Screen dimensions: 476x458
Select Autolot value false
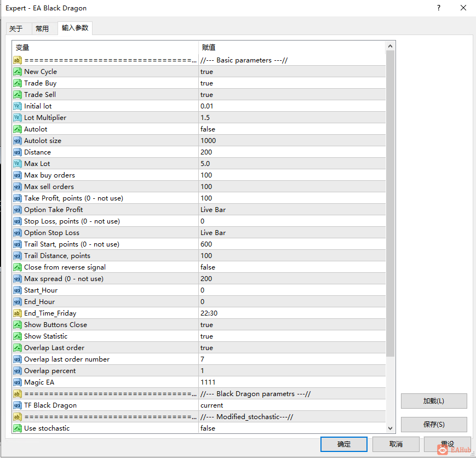click(x=208, y=129)
